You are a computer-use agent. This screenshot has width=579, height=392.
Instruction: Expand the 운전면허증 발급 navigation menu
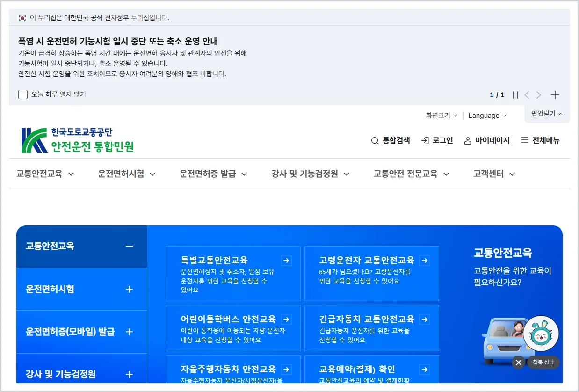coord(213,174)
